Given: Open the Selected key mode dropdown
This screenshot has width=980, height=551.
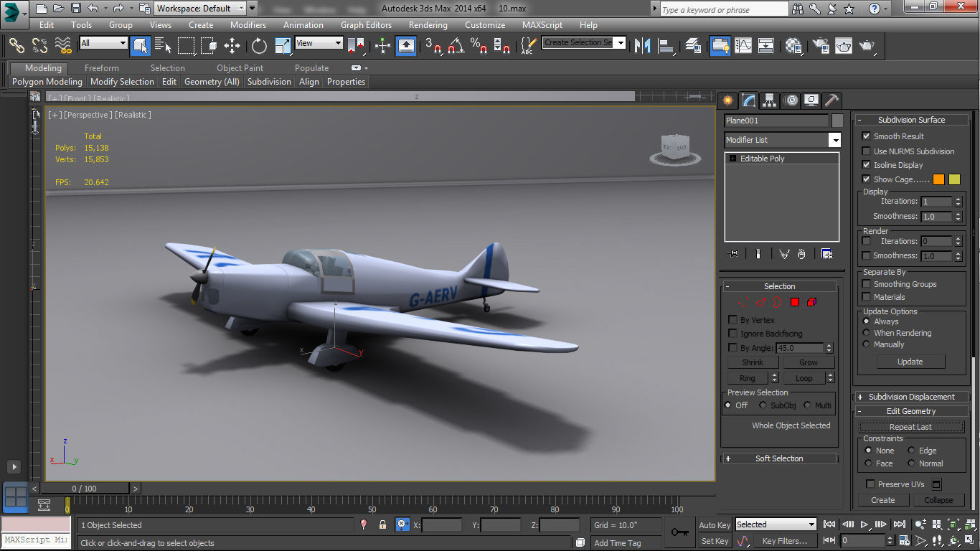Looking at the screenshot, I should 776,524.
